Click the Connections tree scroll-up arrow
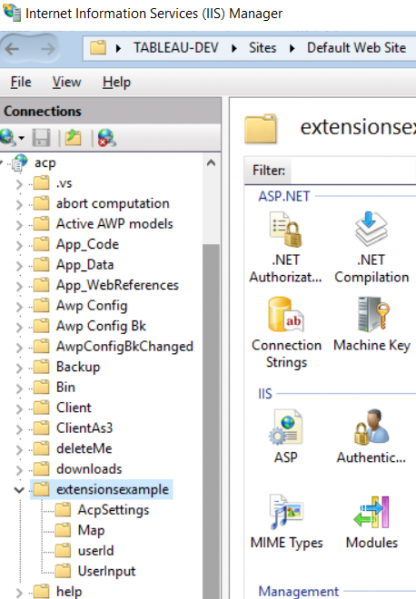The width and height of the screenshot is (416, 599). coord(211,163)
